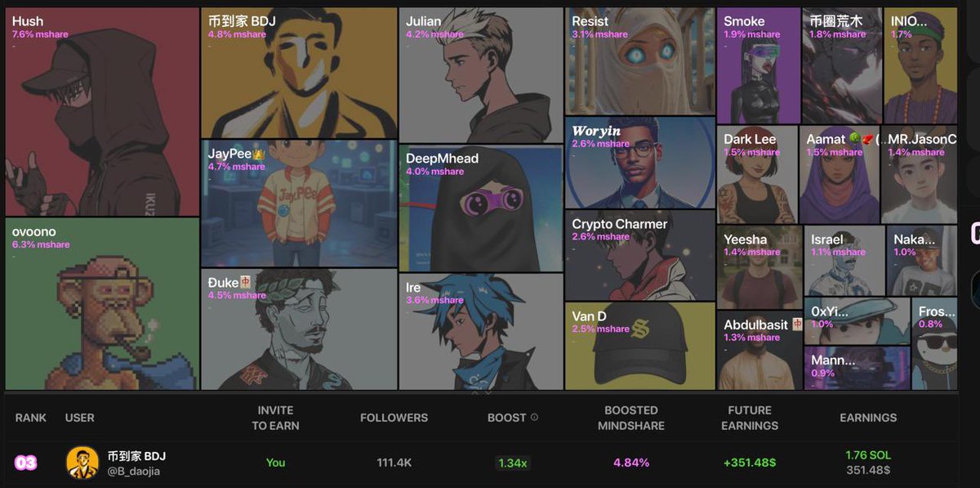The height and width of the screenshot is (488, 980).
Task: Click the DeepMhead tile
Action: (481, 208)
